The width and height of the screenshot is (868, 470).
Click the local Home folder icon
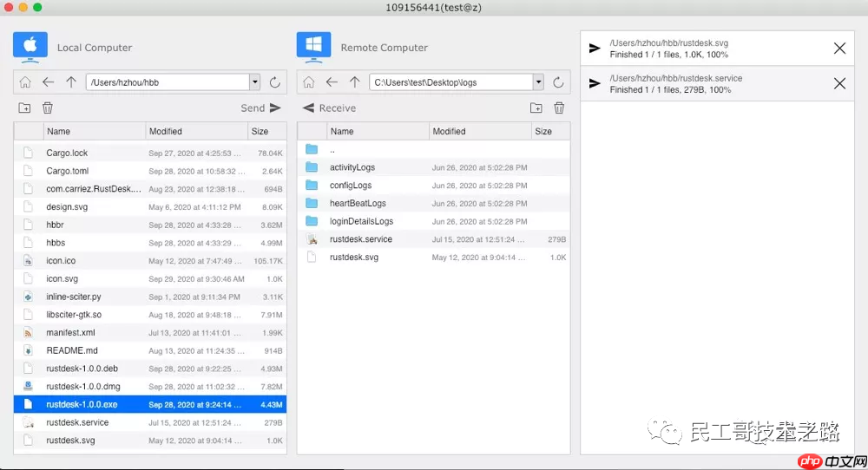pos(25,82)
